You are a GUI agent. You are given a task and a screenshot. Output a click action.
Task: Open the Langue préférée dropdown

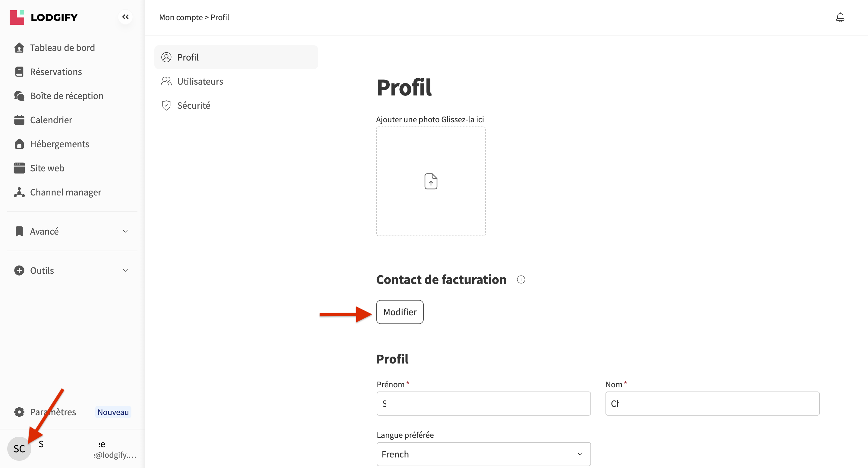point(483,454)
